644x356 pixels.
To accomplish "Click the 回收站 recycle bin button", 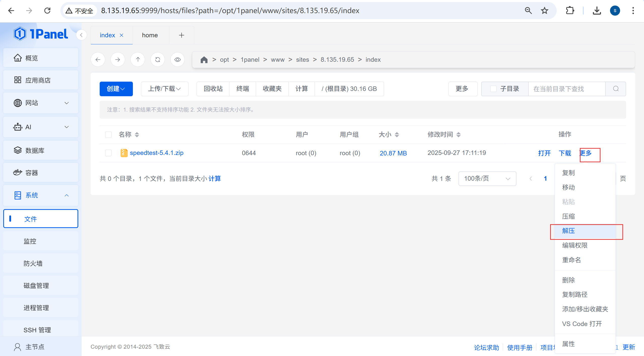I will click(213, 89).
